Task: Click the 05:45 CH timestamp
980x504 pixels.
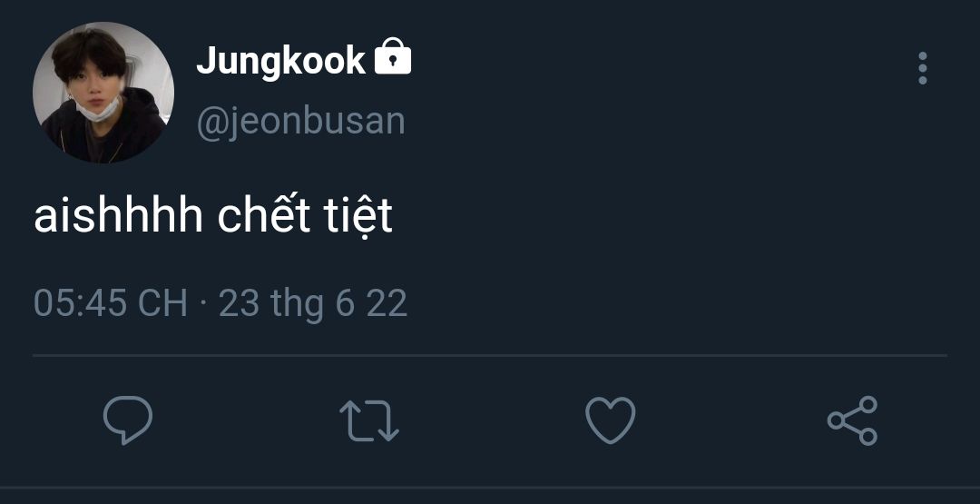Action: point(110,303)
